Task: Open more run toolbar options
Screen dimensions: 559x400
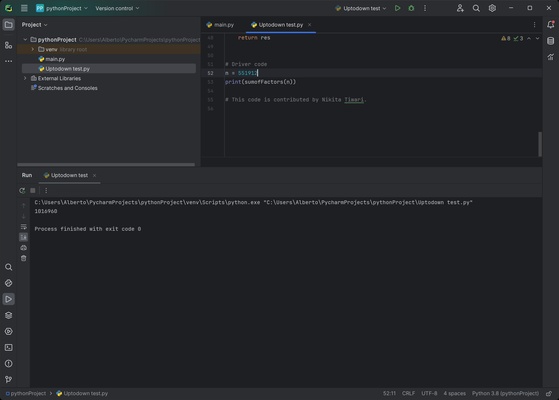Action: (x=46, y=191)
